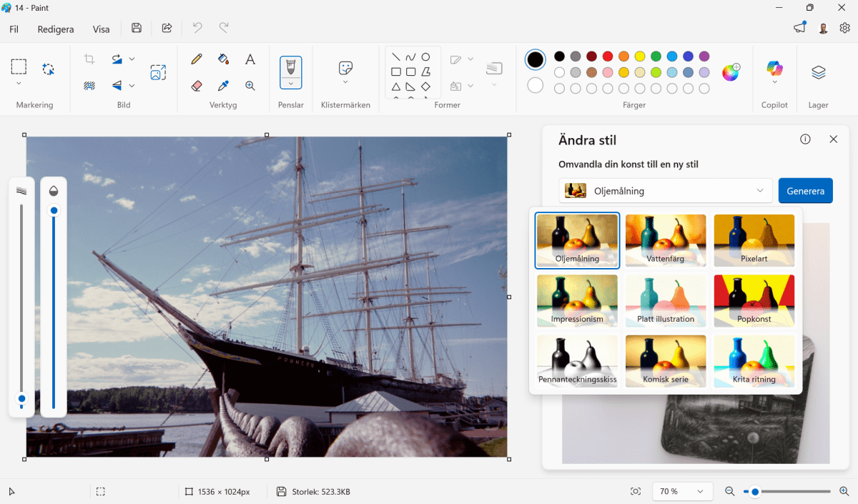The width and height of the screenshot is (858, 504).
Task: Pick the red color swatch
Action: pos(608,56)
